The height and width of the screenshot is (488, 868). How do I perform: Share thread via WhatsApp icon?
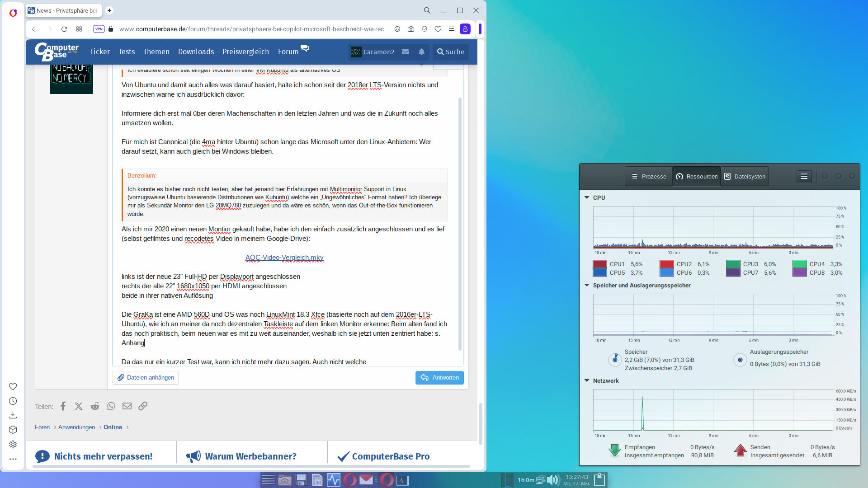click(111, 406)
